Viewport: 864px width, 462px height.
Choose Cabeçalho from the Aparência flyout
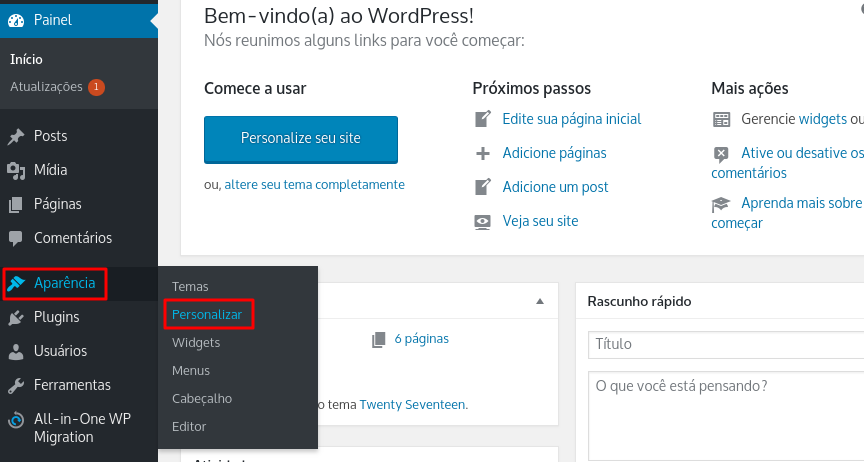202,399
